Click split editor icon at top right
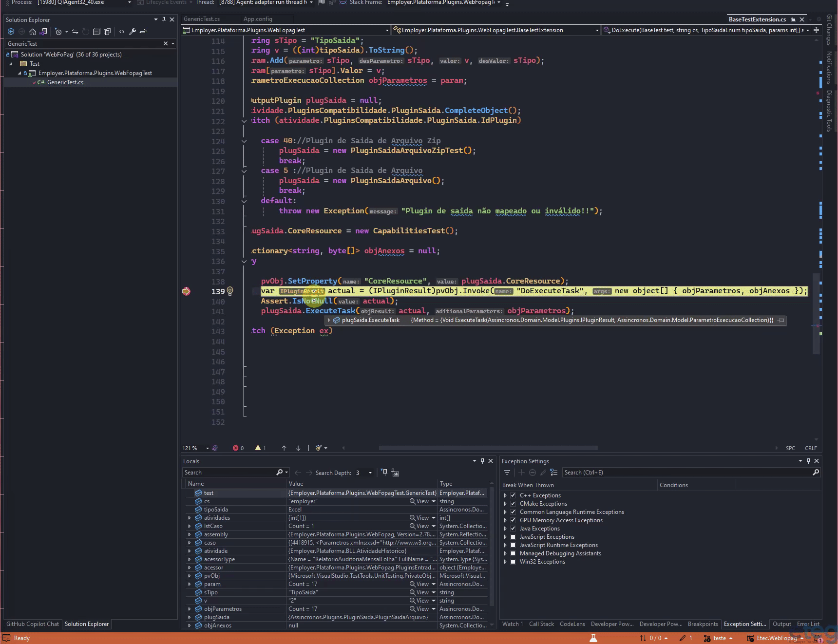Viewport: 838px width, 644px height. (816, 30)
